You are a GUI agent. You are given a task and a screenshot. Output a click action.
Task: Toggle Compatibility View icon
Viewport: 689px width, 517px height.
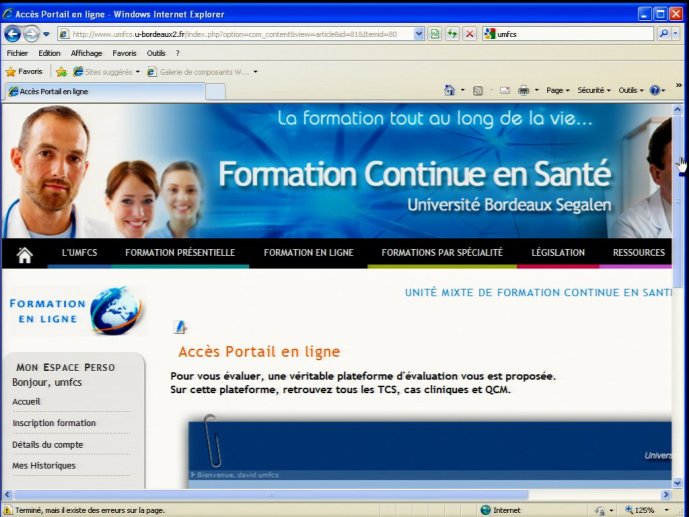pos(435,34)
